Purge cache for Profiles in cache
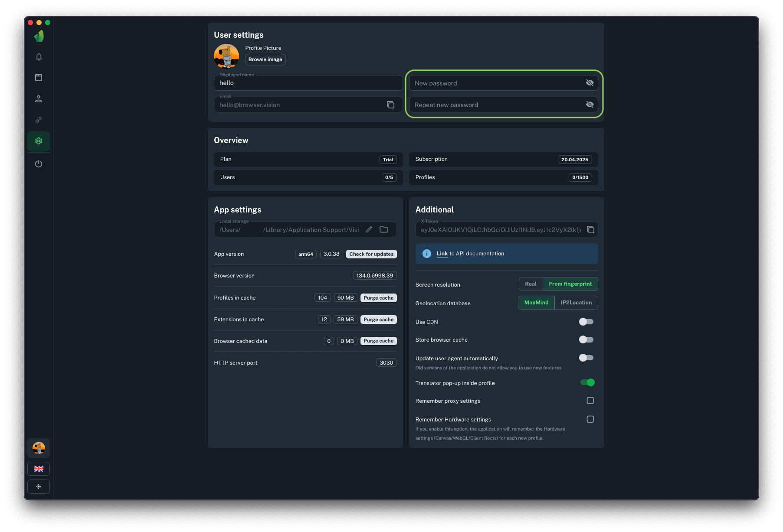The height and width of the screenshot is (532, 783). (x=378, y=298)
